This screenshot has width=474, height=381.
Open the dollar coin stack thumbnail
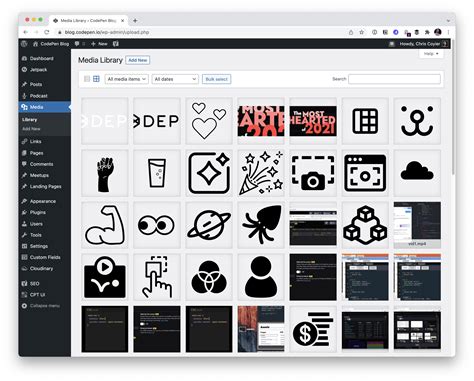click(x=313, y=329)
